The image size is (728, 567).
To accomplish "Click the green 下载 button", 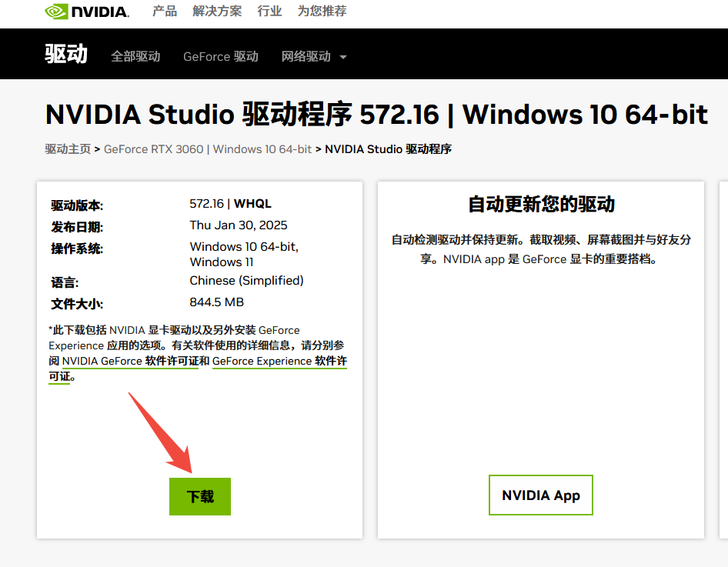I will tap(200, 496).
